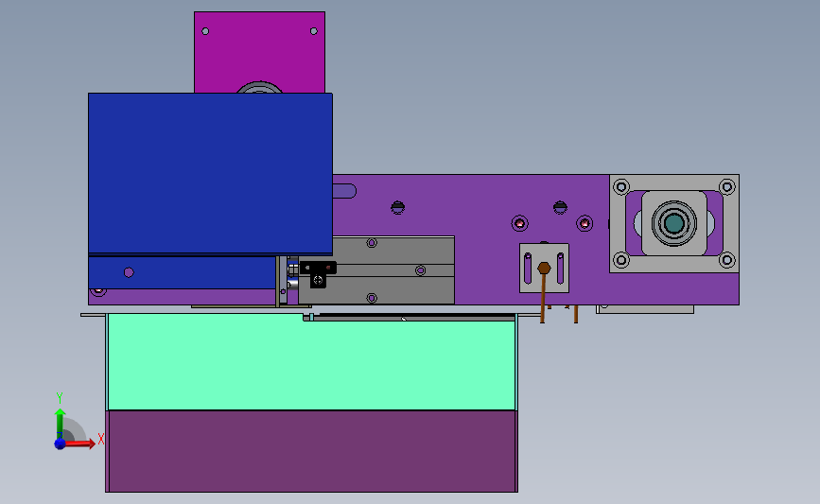The height and width of the screenshot is (504, 820).
Task: Click the green Y axis arrow of the triad
Action: tap(61, 423)
